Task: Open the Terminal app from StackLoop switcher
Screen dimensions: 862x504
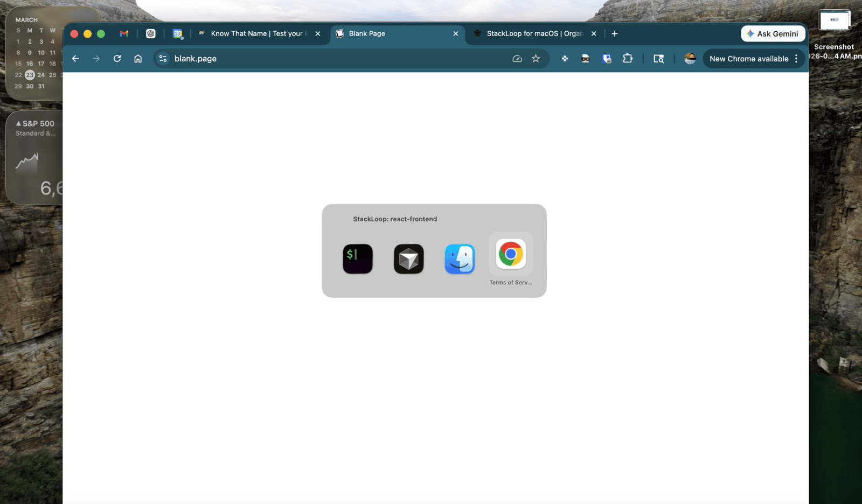Action: point(357,258)
